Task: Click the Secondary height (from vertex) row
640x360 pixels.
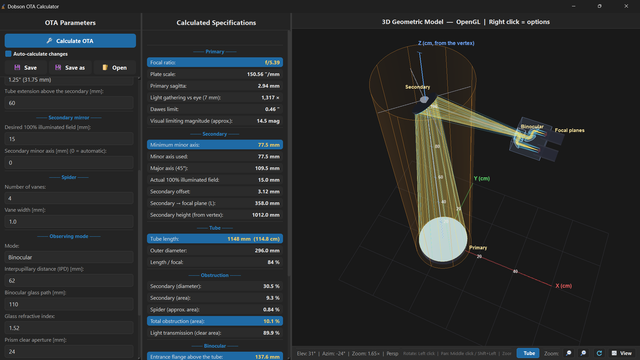Action: (x=215, y=215)
